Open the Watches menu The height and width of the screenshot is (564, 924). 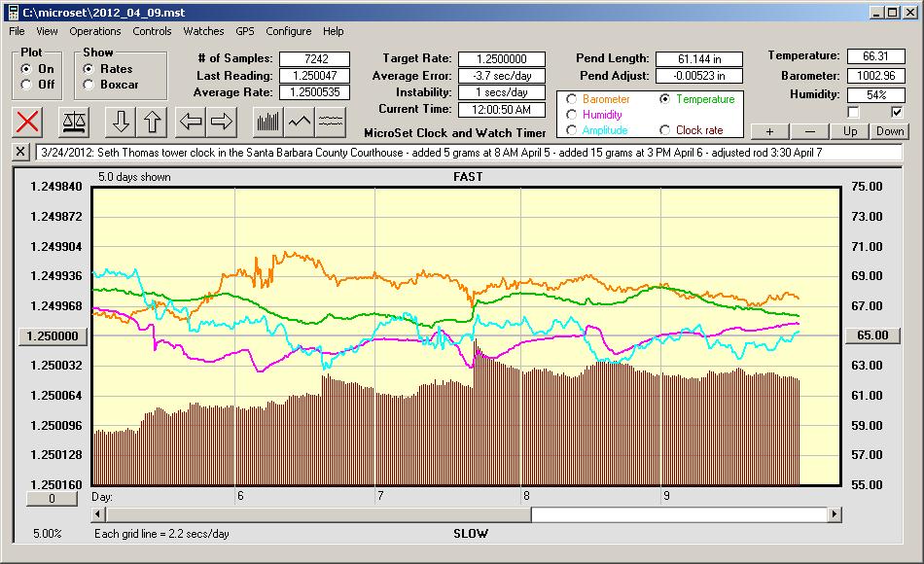click(203, 31)
